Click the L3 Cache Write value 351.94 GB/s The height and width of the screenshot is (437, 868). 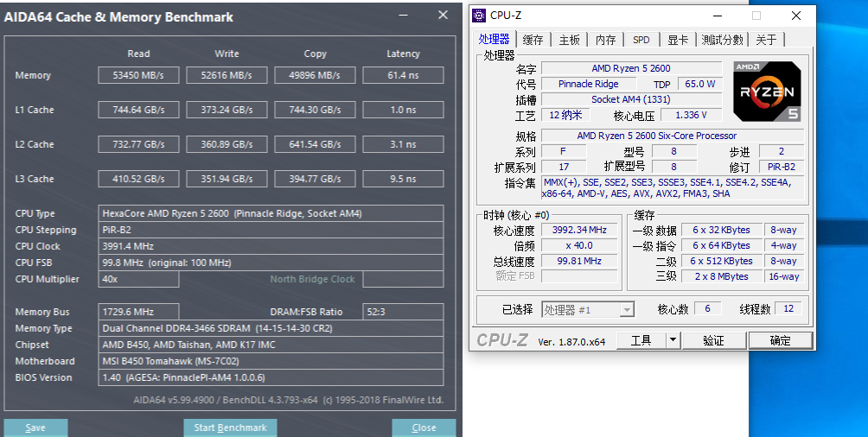coord(227,179)
